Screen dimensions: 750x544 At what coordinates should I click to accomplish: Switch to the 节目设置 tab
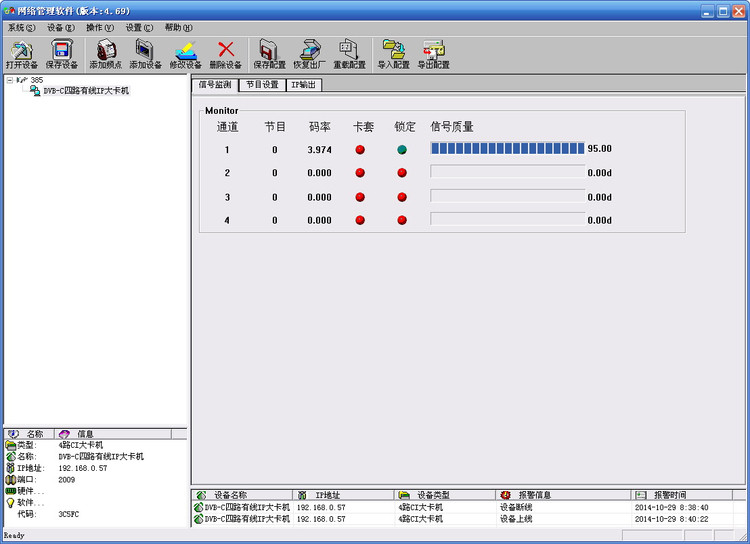pyautogui.click(x=262, y=85)
